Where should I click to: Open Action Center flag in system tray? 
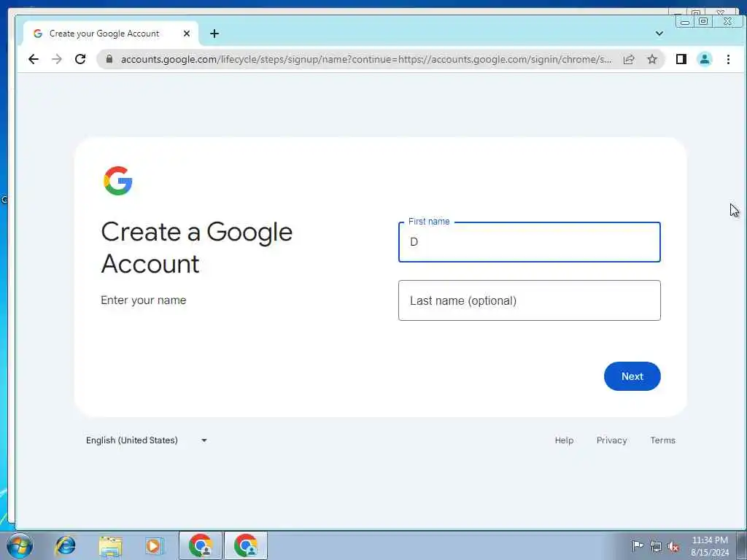638,545
